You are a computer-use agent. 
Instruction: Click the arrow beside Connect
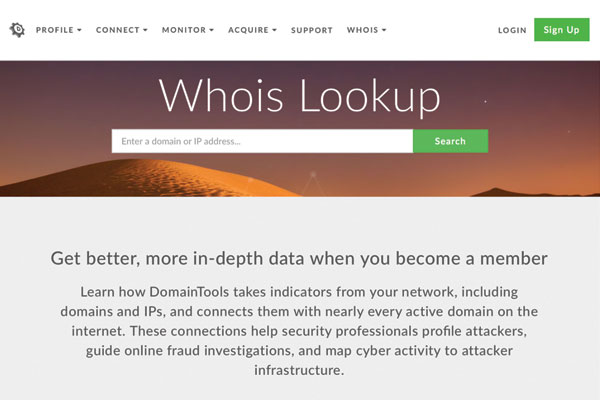click(145, 30)
